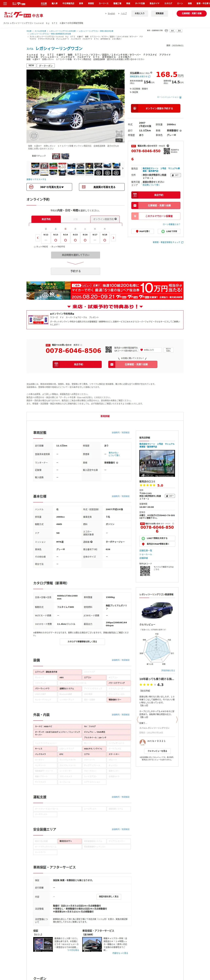The image size is (210, 980).
Task: Click the dealer page QR code icon
Action: click(x=145, y=571)
